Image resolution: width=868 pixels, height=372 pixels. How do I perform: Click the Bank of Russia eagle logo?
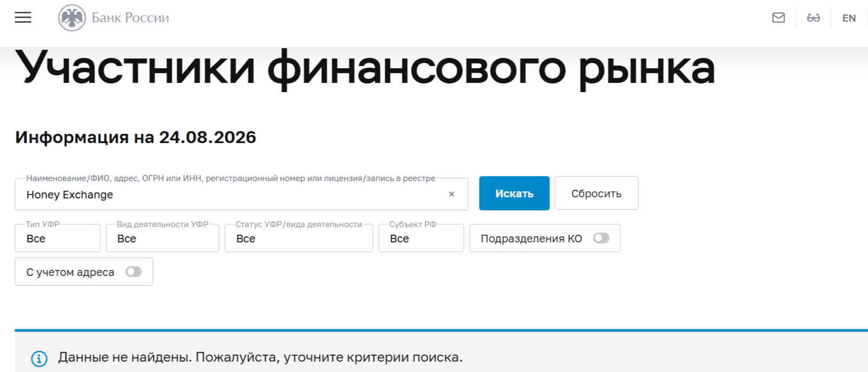coord(72,18)
